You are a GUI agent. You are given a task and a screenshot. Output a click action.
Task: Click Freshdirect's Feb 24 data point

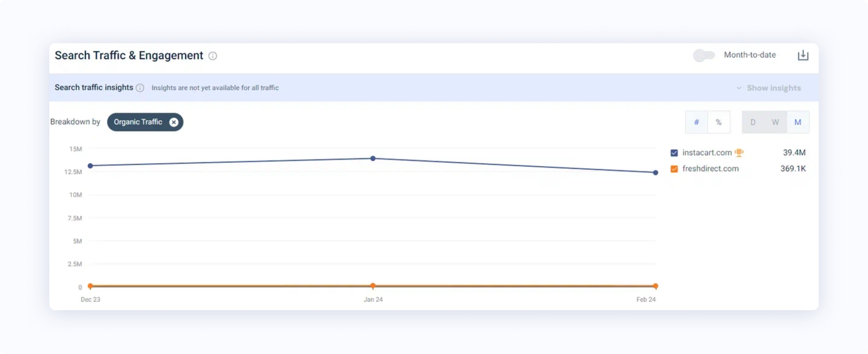coord(655,286)
